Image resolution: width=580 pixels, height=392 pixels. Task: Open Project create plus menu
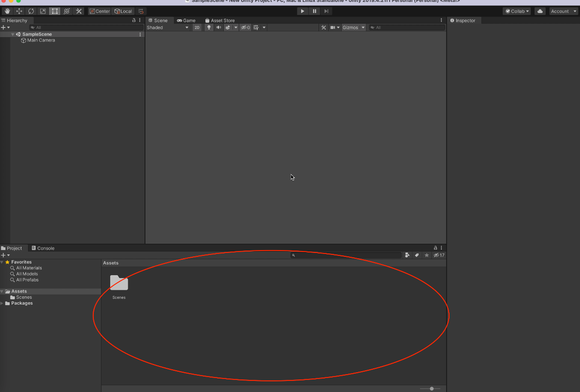coord(5,255)
